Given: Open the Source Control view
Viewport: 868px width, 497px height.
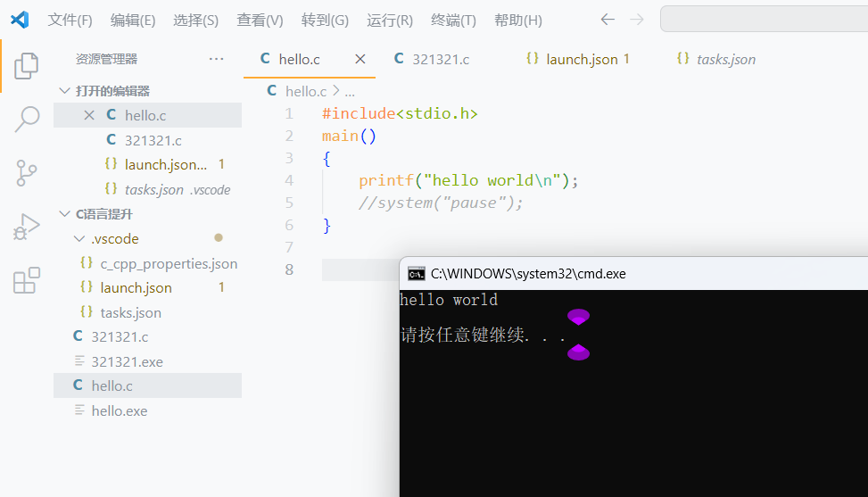Looking at the screenshot, I should coord(26,173).
